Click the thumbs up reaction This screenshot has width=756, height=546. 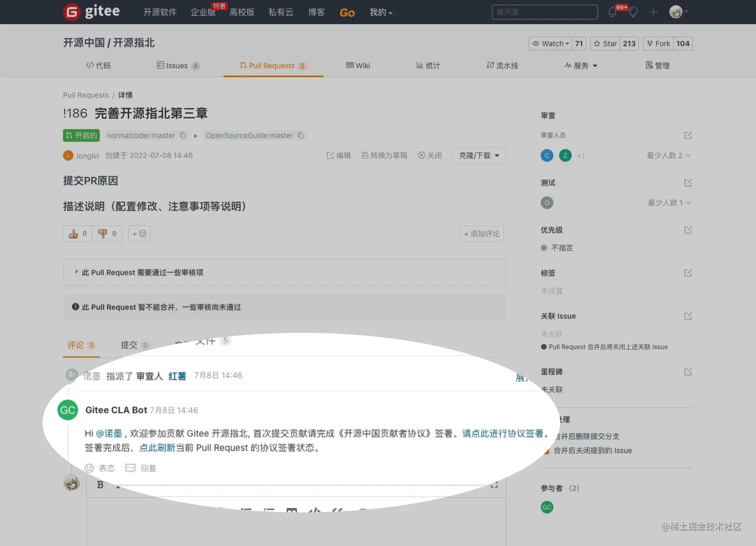pos(77,233)
